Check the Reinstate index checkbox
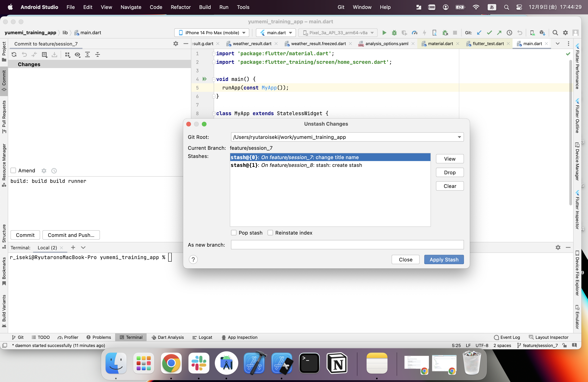This screenshot has width=588, height=382. [270, 233]
